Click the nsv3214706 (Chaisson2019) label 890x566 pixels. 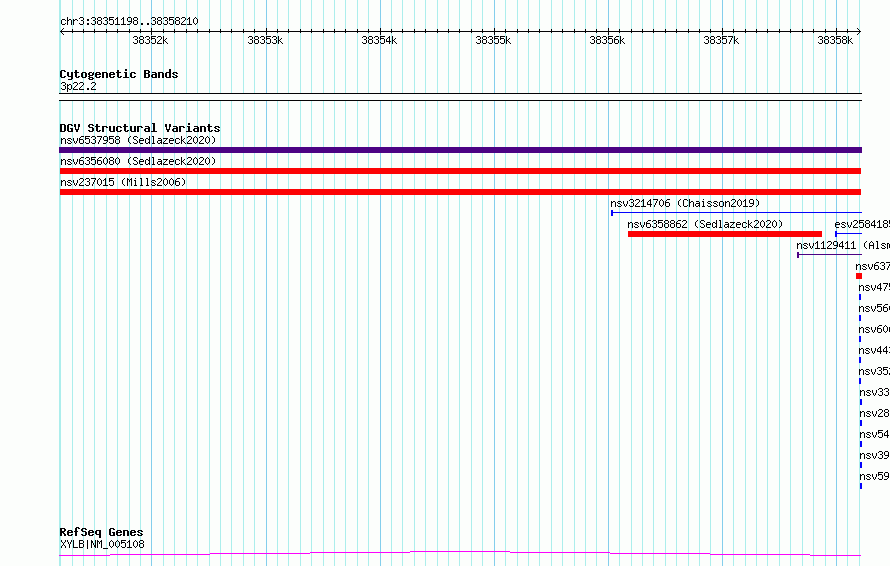685,203
